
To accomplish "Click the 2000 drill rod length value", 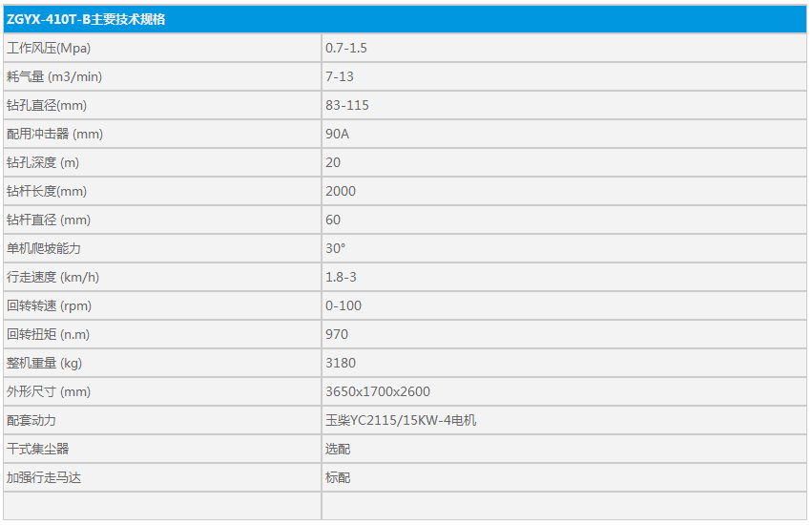I will coord(341,191).
